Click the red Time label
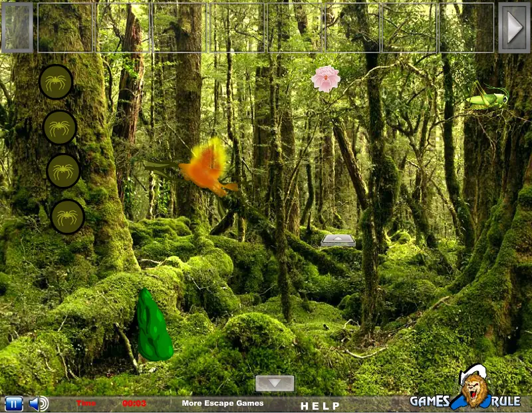The width and height of the screenshot is (532, 413). click(x=86, y=403)
